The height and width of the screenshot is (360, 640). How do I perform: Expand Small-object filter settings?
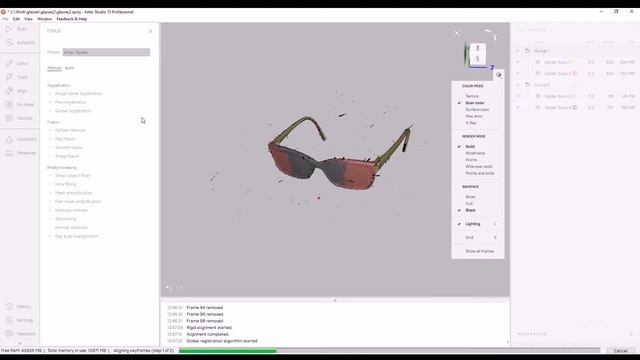pyautogui.click(x=50, y=176)
